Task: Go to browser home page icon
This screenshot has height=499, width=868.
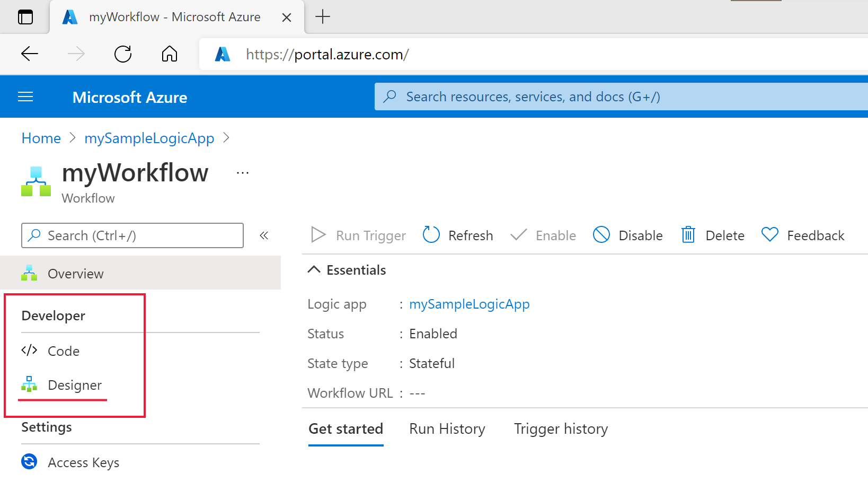Action: click(170, 54)
